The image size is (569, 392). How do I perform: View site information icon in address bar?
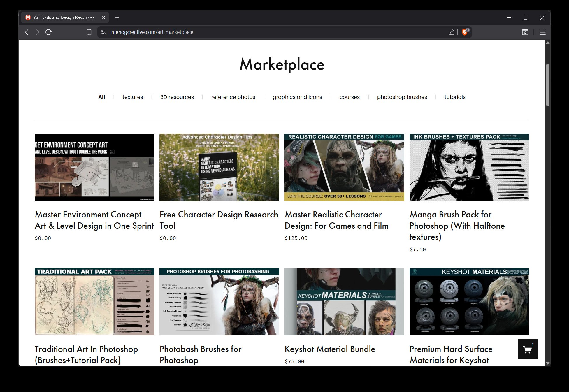(x=103, y=32)
